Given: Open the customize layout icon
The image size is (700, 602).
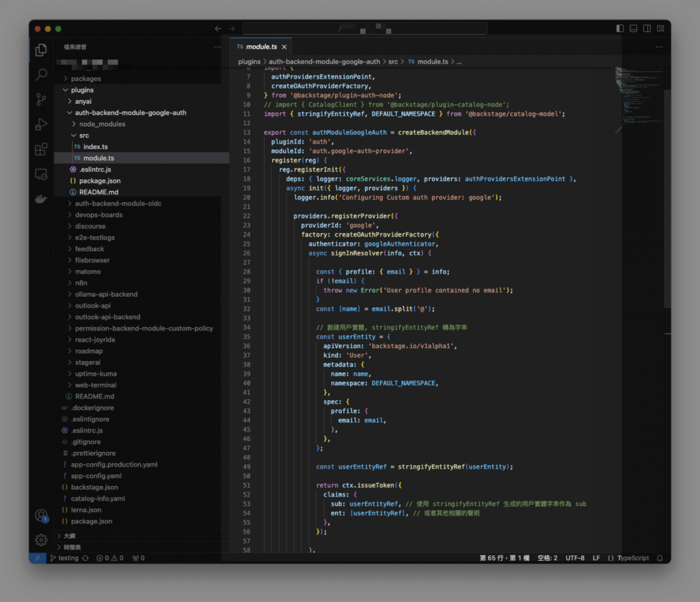Looking at the screenshot, I should [661, 29].
